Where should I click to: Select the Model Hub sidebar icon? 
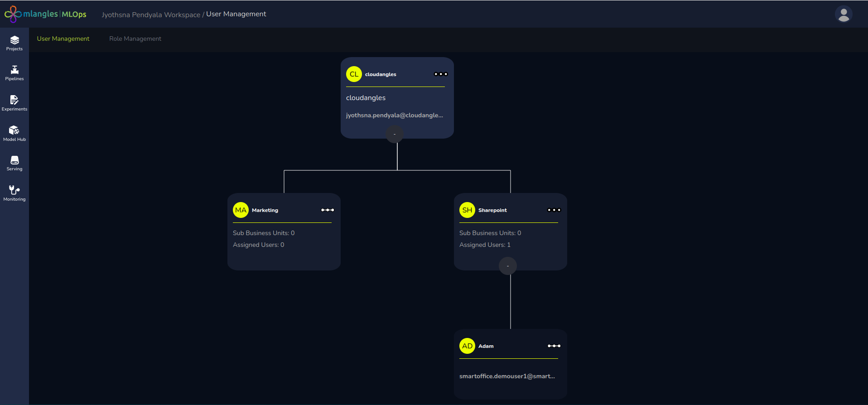click(x=14, y=133)
